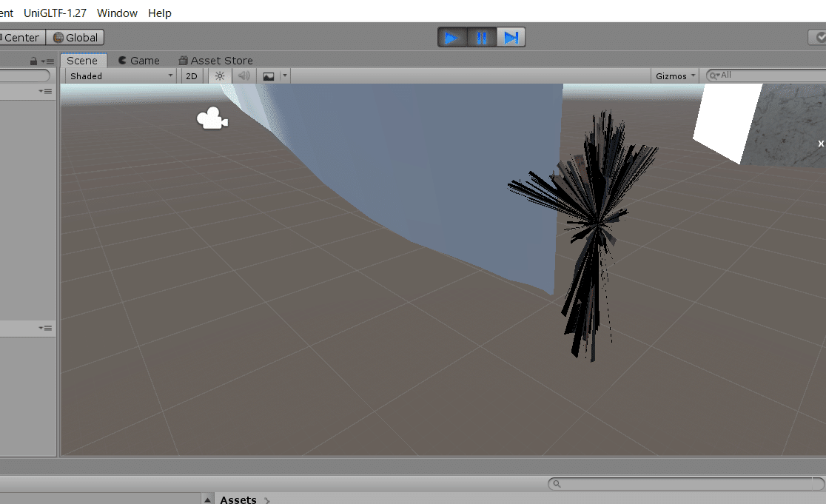The height and width of the screenshot is (504, 826).
Task: Open the UniGLTF-1.27 menu
Action: [55, 13]
